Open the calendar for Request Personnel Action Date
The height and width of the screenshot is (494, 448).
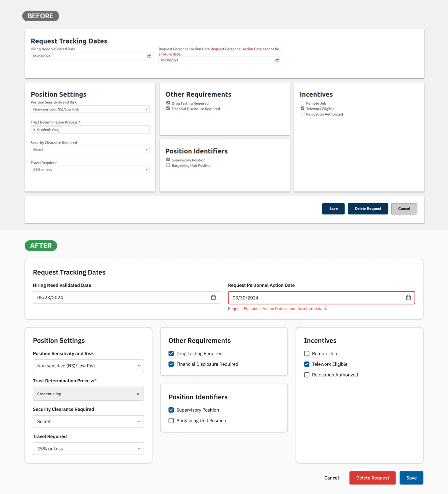(408, 298)
